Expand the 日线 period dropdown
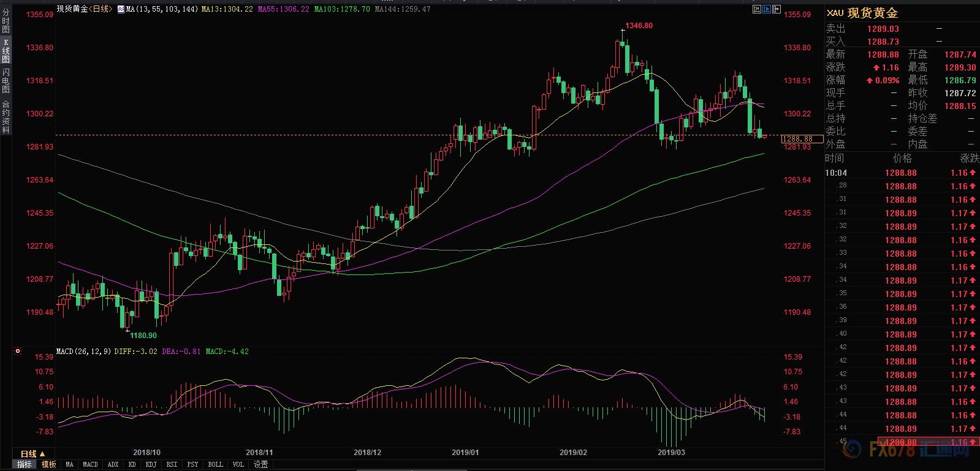This screenshot has width=980, height=471. (x=32, y=454)
